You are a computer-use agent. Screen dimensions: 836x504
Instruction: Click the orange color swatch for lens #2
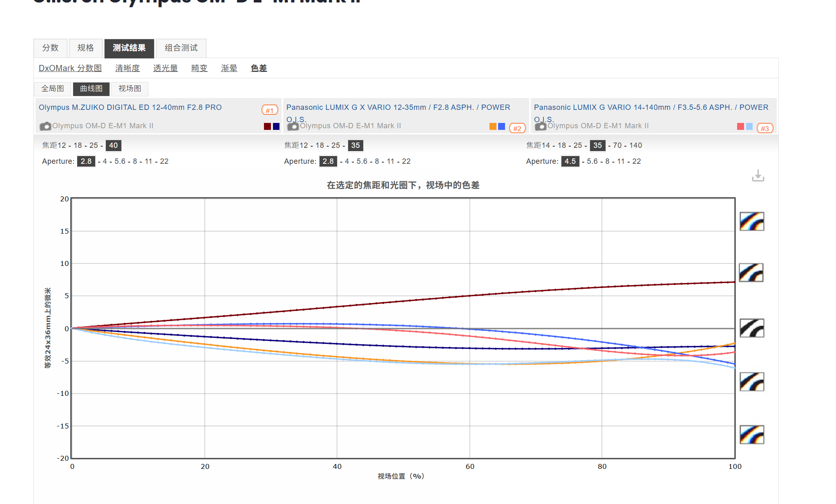[493, 127]
